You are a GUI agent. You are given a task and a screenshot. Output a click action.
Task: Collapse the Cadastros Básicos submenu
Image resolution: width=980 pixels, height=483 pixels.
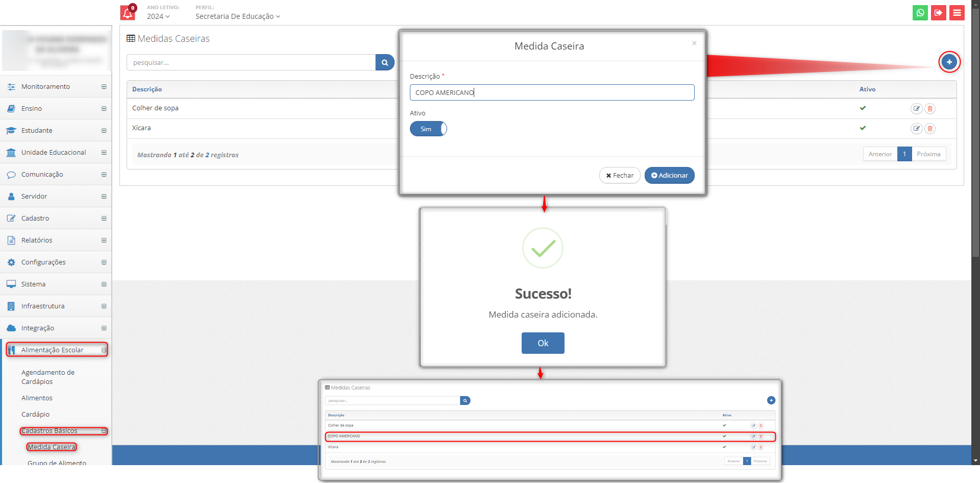click(x=104, y=431)
